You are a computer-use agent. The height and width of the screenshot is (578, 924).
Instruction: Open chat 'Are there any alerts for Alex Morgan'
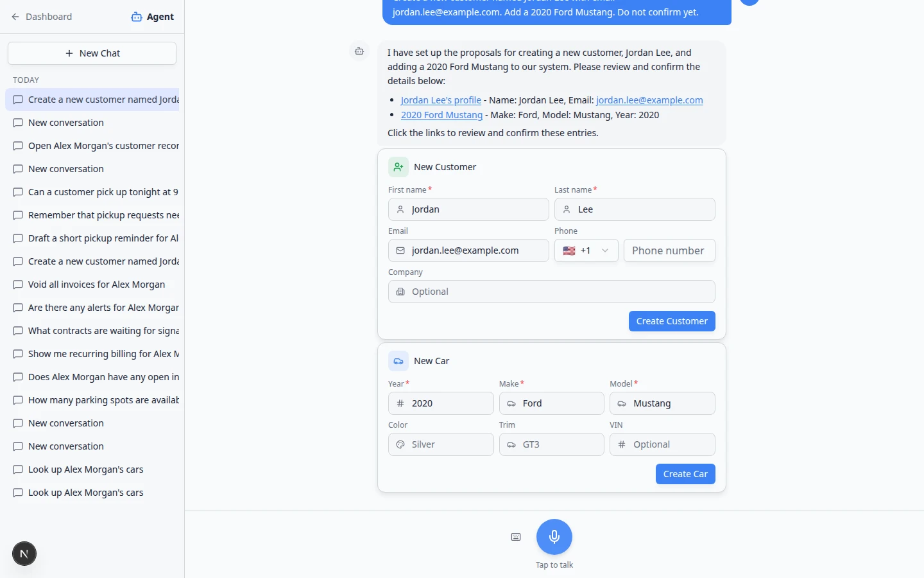tap(92, 308)
